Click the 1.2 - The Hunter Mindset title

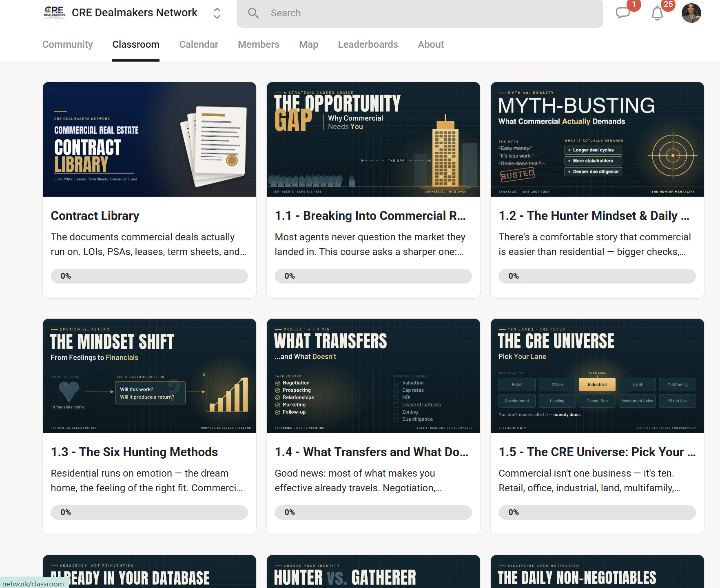tap(594, 215)
